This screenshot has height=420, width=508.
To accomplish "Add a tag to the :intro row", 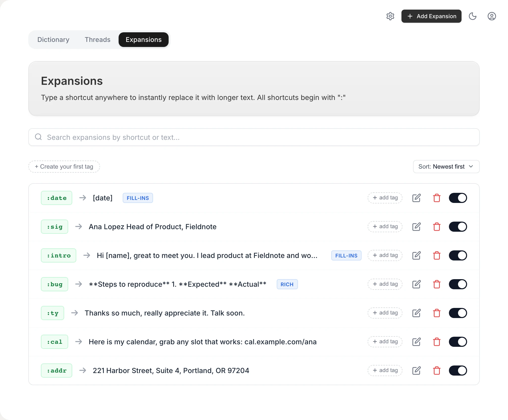I will 385,255.
